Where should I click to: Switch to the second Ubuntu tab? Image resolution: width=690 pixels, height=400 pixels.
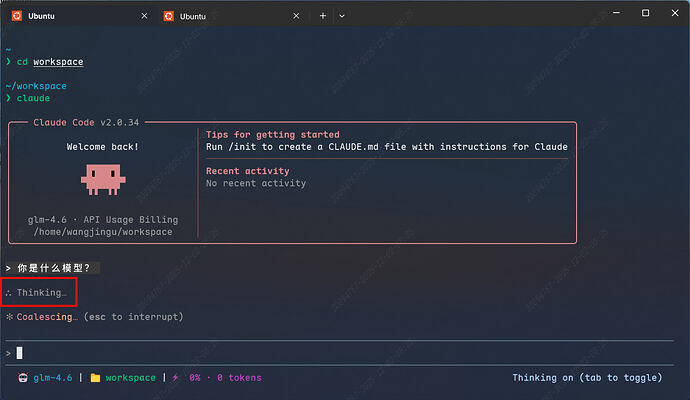click(x=232, y=16)
